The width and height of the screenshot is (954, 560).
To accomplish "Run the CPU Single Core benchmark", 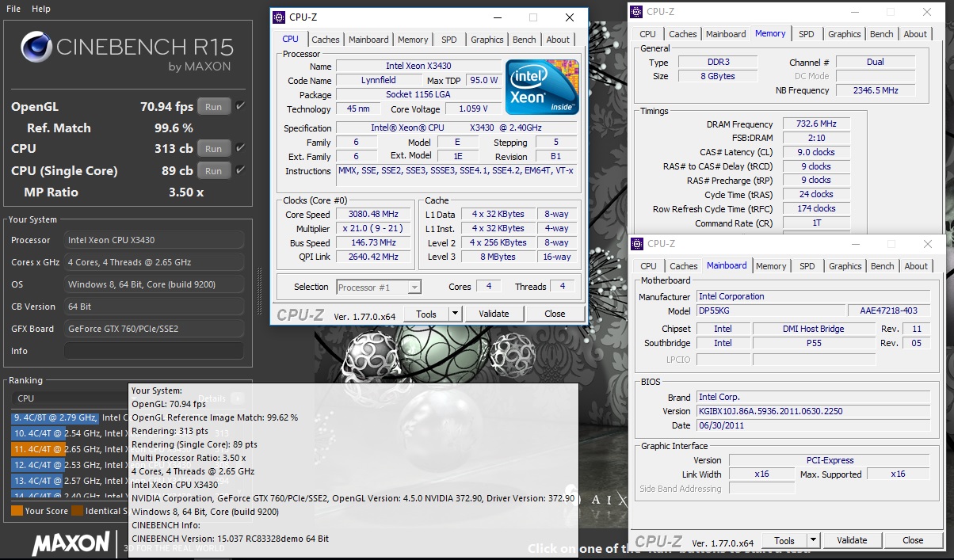I will [x=214, y=171].
